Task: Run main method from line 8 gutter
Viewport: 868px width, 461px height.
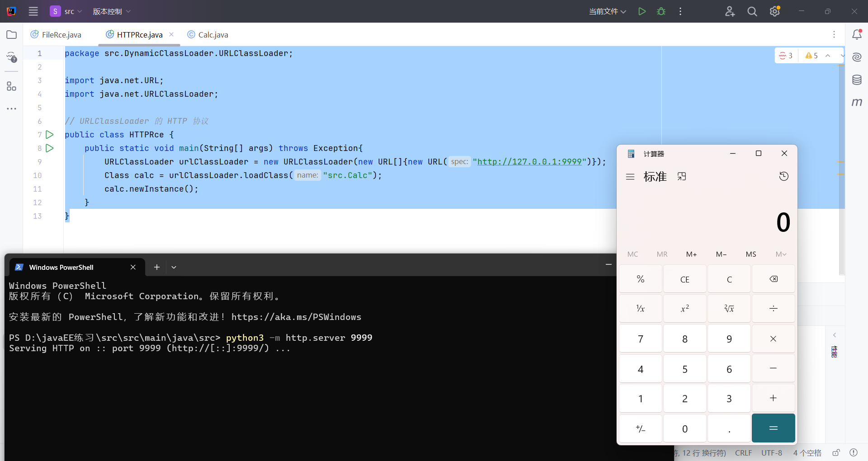Action: point(50,148)
